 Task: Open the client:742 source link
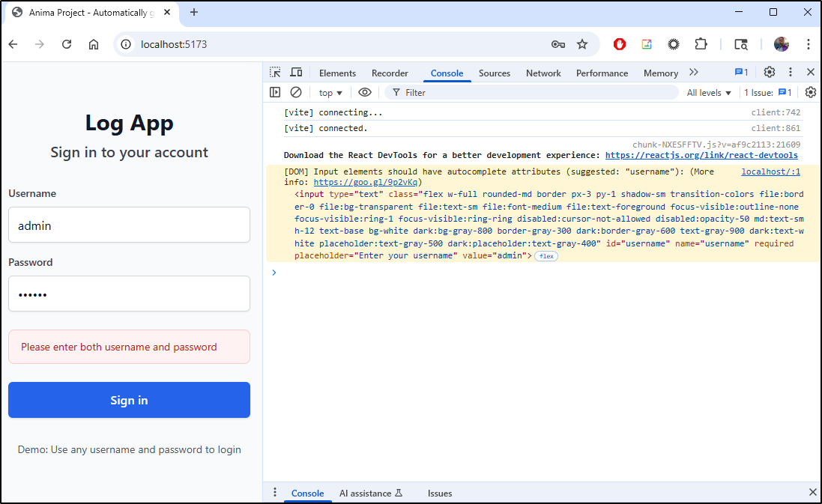click(776, 112)
